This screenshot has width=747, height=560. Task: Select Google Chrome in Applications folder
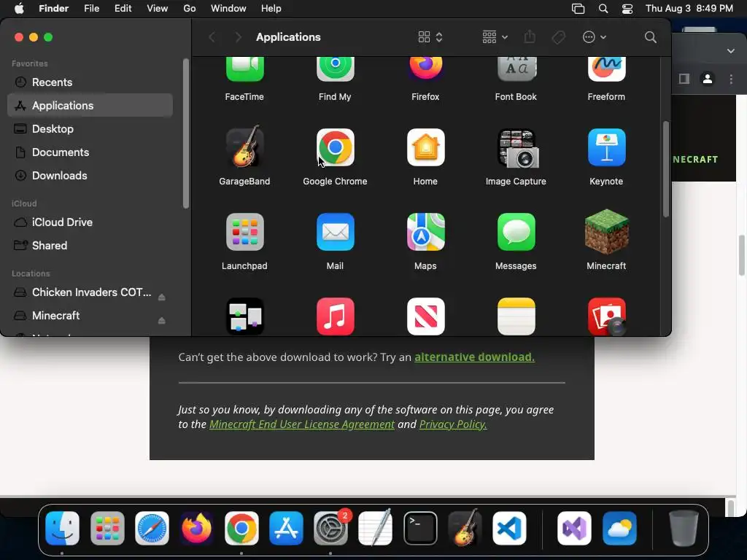point(335,147)
